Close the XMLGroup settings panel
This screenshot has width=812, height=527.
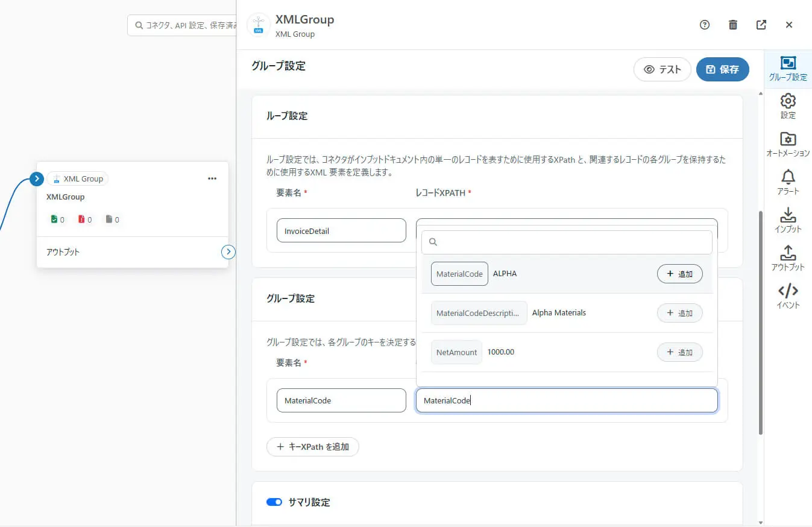[789, 25]
